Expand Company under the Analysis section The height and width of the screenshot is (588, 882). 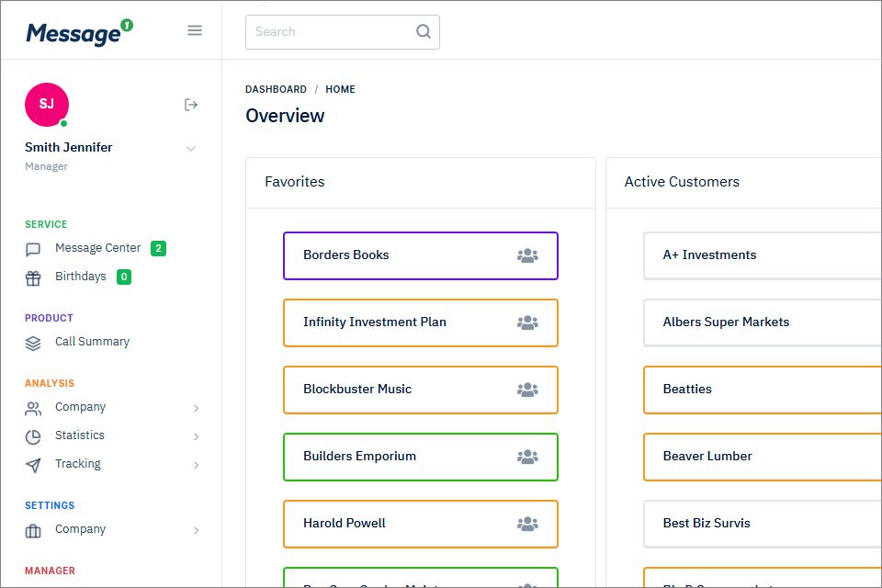[x=196, y=408]
